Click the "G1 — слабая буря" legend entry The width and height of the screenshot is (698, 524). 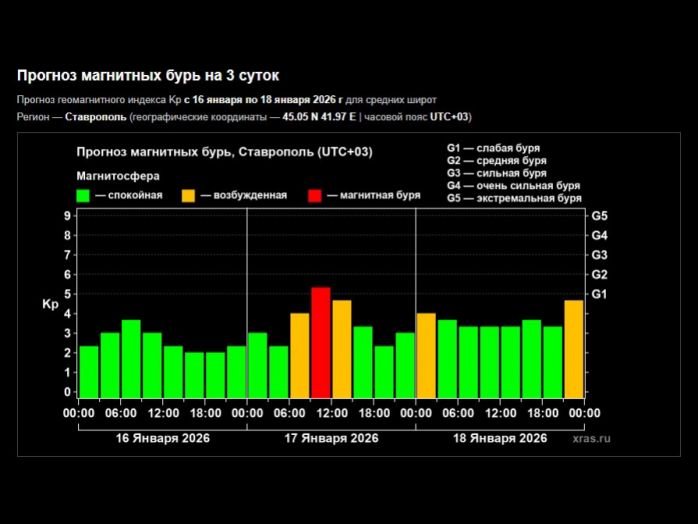coord(493,148)
